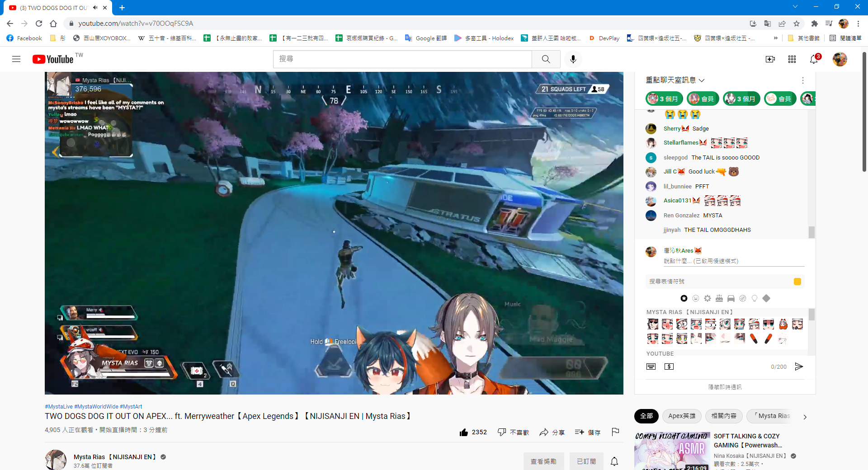Open the YouTube guide hamburger menu

point(16,59)
